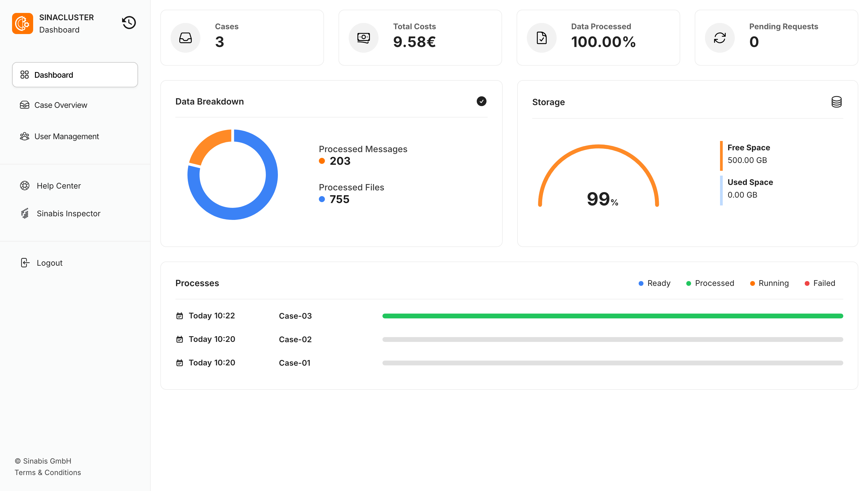Screen dimensions: 868x491
Task: Click the © Sinabis GmbH footer text
Action: point(43,461)
